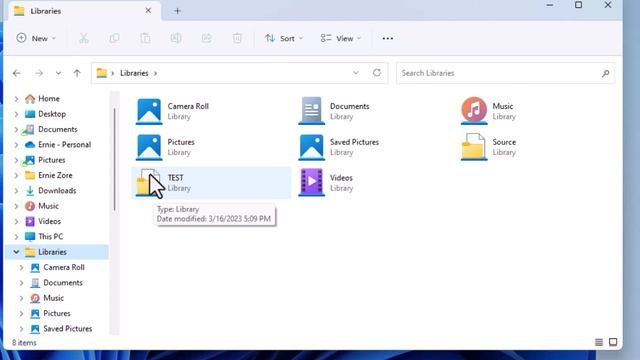Viewport: 640px width, 360px height.
Task: Open Saved Pictures in sidebar tree
Action: [x=68, y=329]
